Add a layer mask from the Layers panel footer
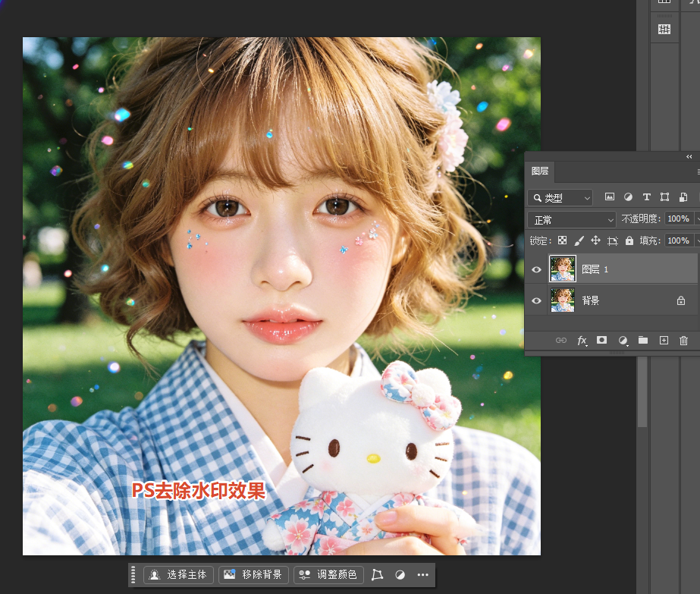This screenshot has height=594, width=700. pos(601,341)
